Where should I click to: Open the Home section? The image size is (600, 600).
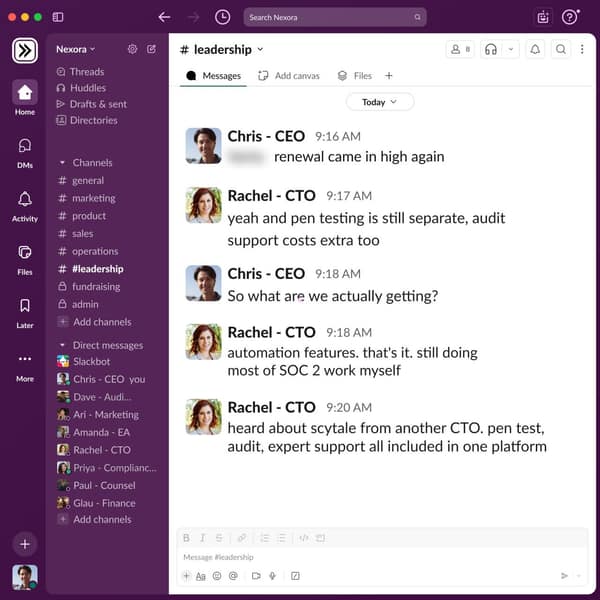pyautogui.click(x=25, y=98)
